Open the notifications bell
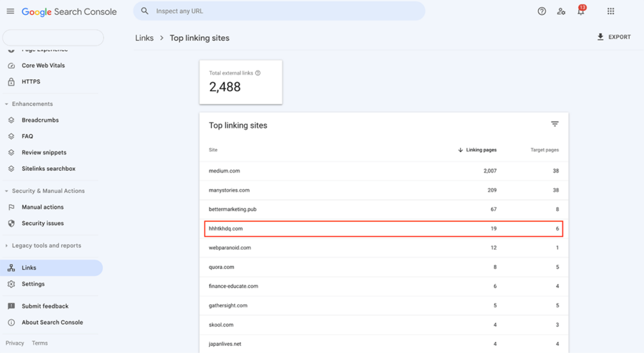644x353 pixels. [x=580, y=11]
